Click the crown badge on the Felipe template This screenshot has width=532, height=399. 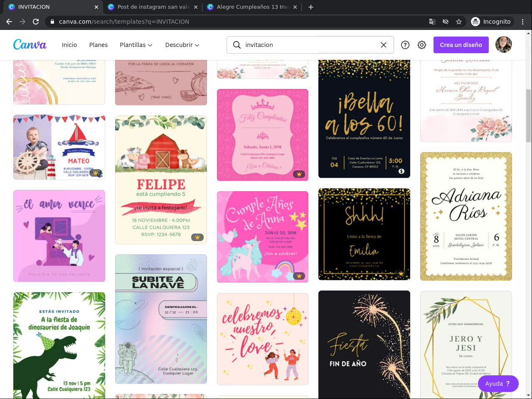point(197,237)
